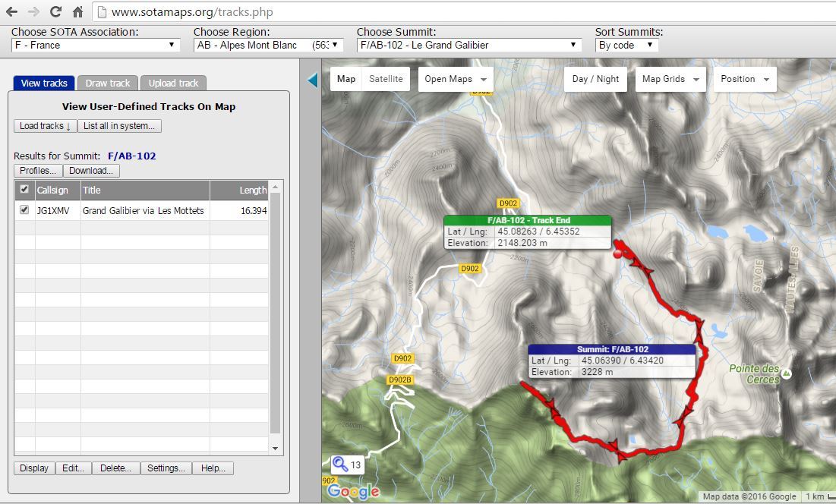Image resolution: width=836 pixels, height=504 pixels.
Task: Click the F/AB-102 Track End info header
Action: [x=528, y=220]
